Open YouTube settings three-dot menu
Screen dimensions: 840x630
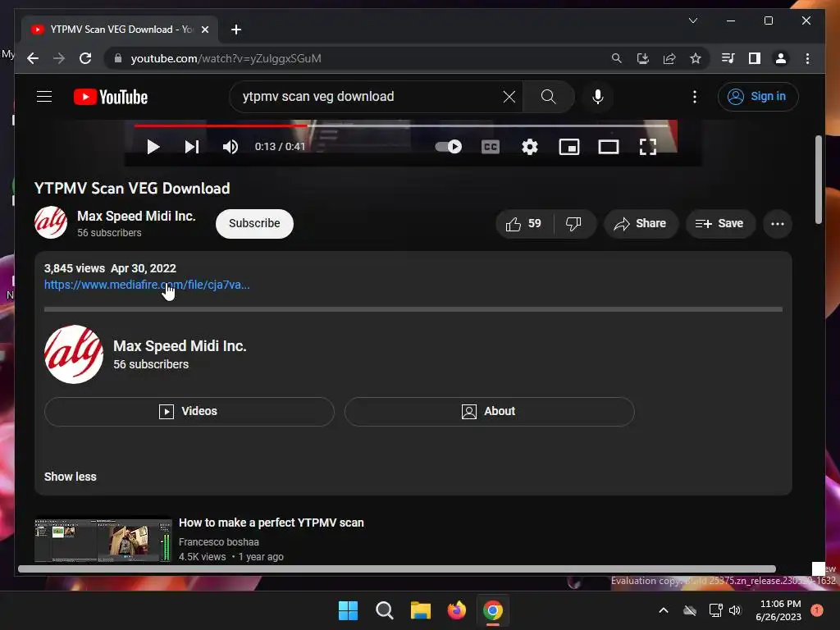(695, 97)
